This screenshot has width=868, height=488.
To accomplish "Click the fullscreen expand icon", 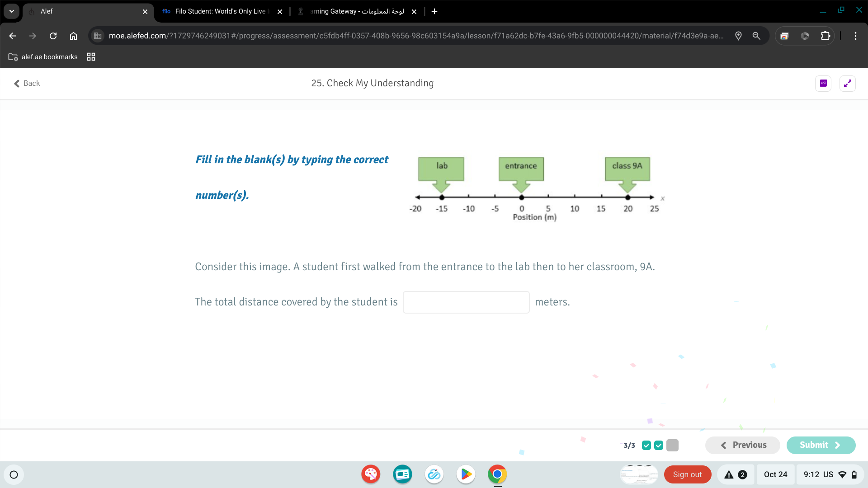I will (x=847, y=84).
